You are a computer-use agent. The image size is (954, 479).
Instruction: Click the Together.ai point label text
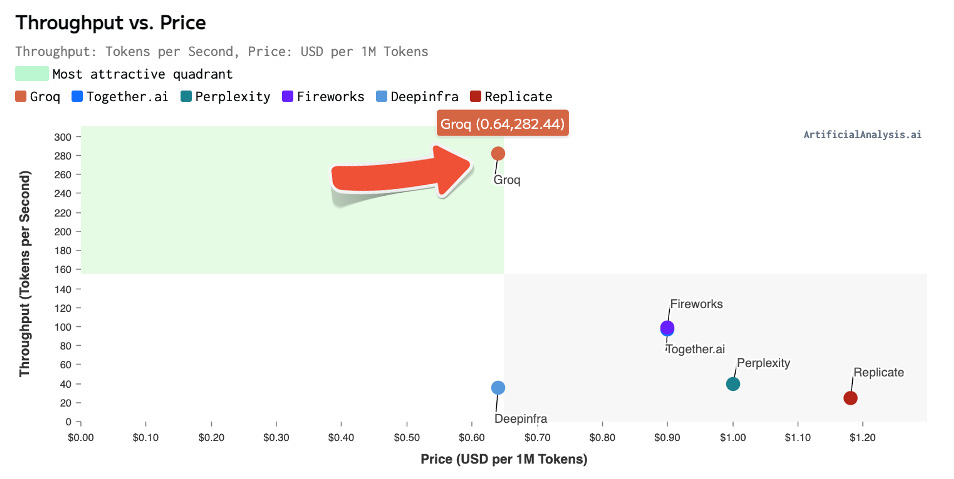[x=695, y=349]
